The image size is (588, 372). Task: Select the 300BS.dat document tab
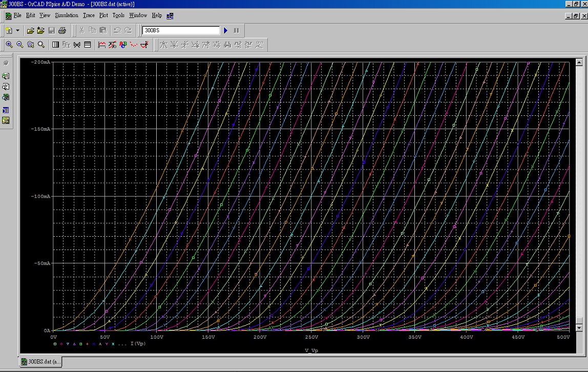point(40,362)
